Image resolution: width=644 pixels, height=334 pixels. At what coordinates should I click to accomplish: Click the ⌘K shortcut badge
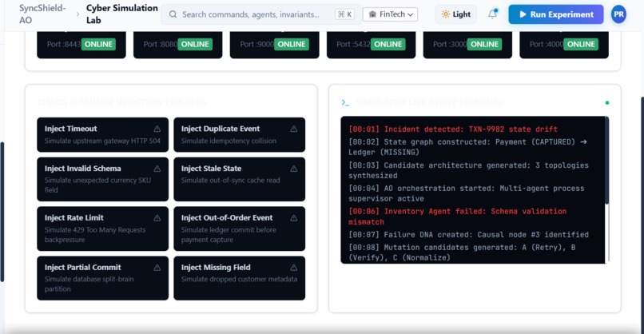tap(344, 14)
